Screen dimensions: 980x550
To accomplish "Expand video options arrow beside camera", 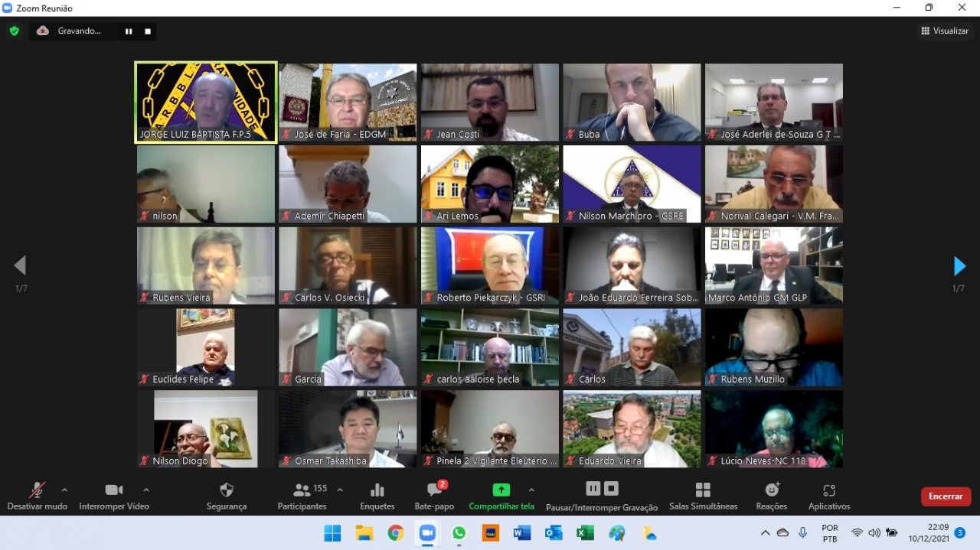I will point(146,490).
